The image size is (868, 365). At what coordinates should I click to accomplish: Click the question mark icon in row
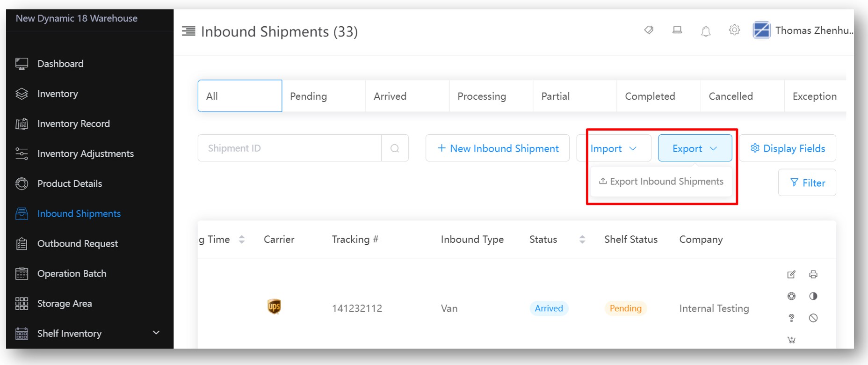point(791,318)
